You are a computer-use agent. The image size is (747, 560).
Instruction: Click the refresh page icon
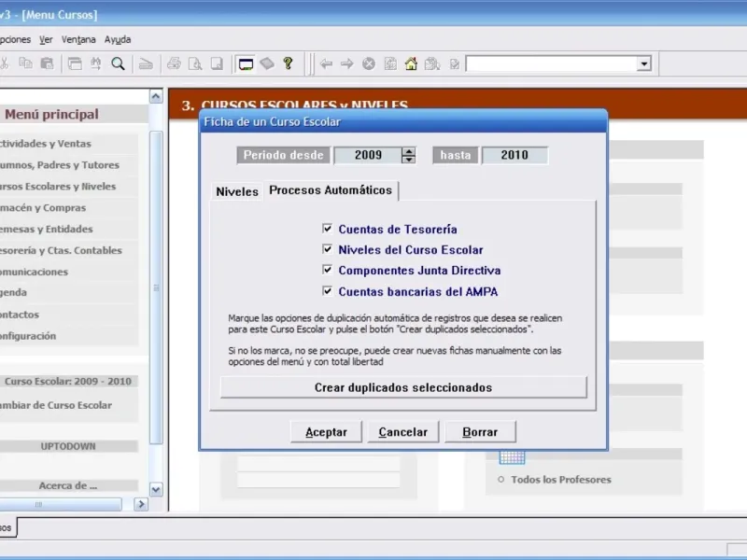[x=390, y=63]
